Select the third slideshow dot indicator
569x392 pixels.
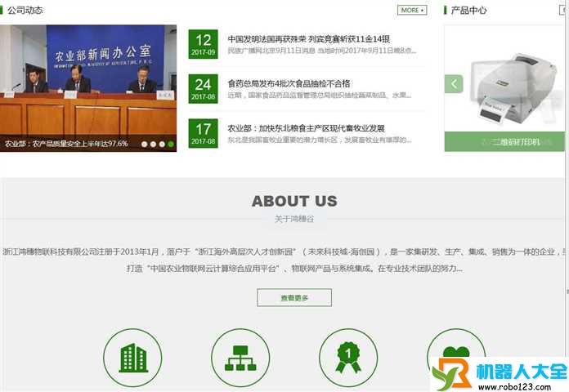pyautogui.click(x=162, y=144)
